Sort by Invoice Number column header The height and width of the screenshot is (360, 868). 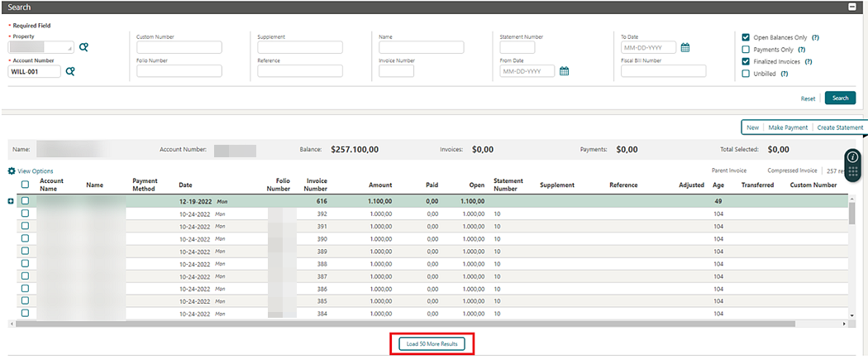click(x=316, y=185)
